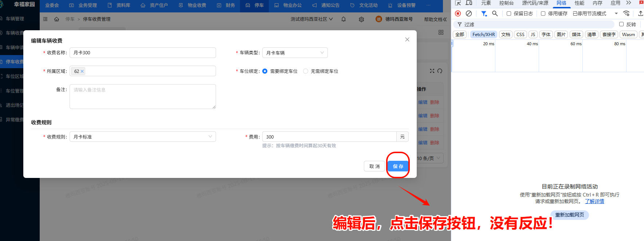Open the 通知公告 top menu
The image size is (644, 241).
click(326, 5)
